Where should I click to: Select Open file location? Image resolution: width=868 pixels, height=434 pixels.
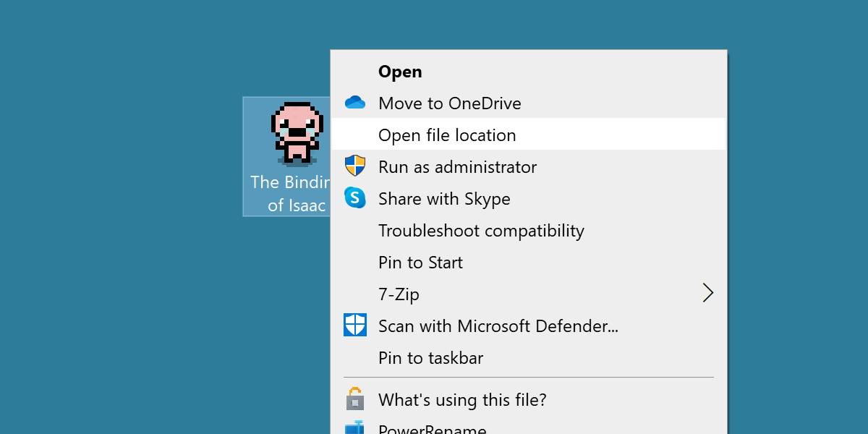(529, 135)
